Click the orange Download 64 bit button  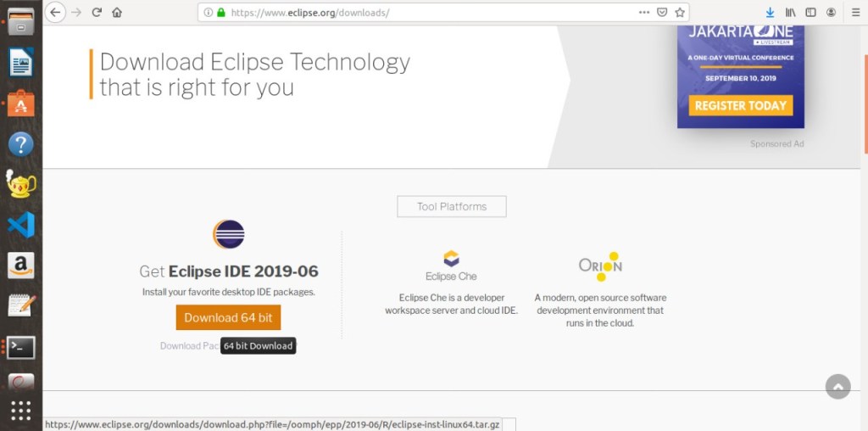tap(228, 317)
